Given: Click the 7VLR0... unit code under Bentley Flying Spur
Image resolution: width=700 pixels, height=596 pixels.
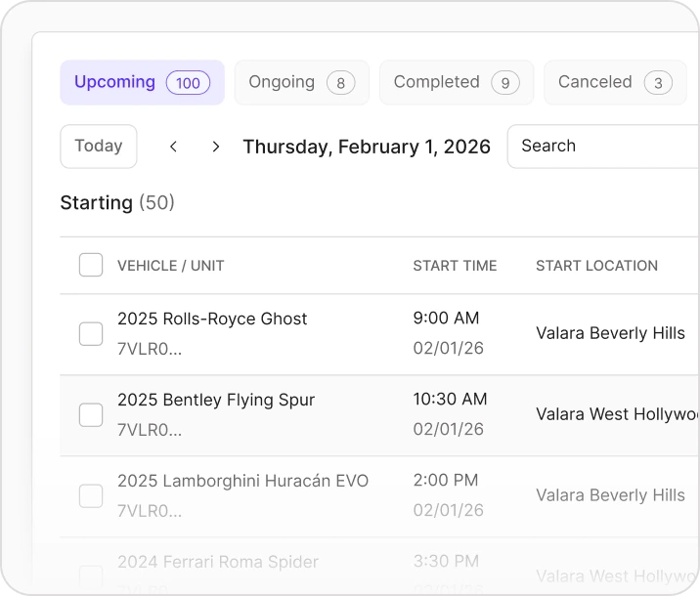Looking at the screenshot, I should coord(150,430).
